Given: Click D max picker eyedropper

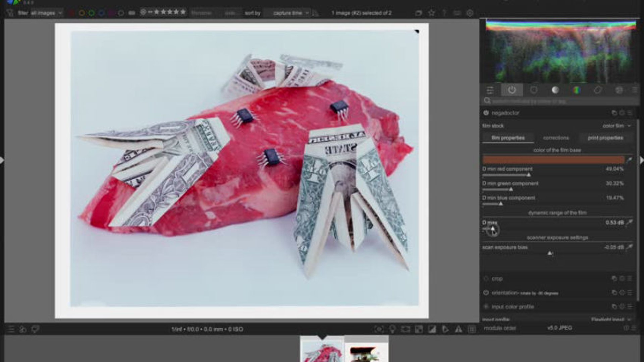Looking at the screenshot, I should click(630, 222).
